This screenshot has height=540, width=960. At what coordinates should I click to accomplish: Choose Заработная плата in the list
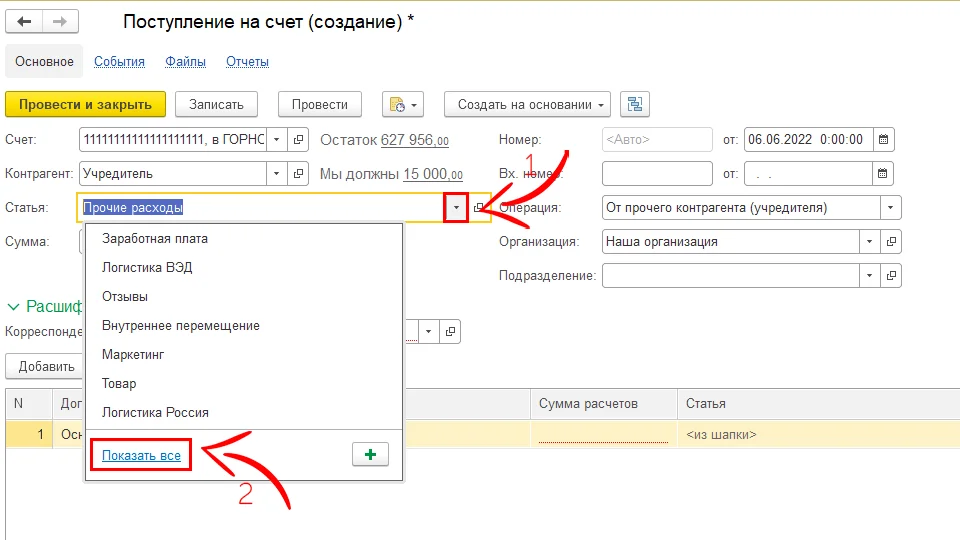click(x=154, y=238)
